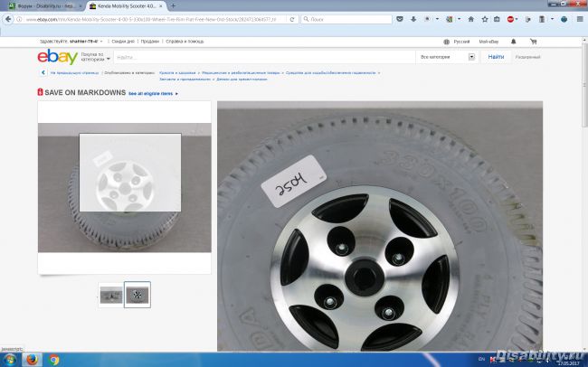Open Мой eBay menu

pos(488,42)
